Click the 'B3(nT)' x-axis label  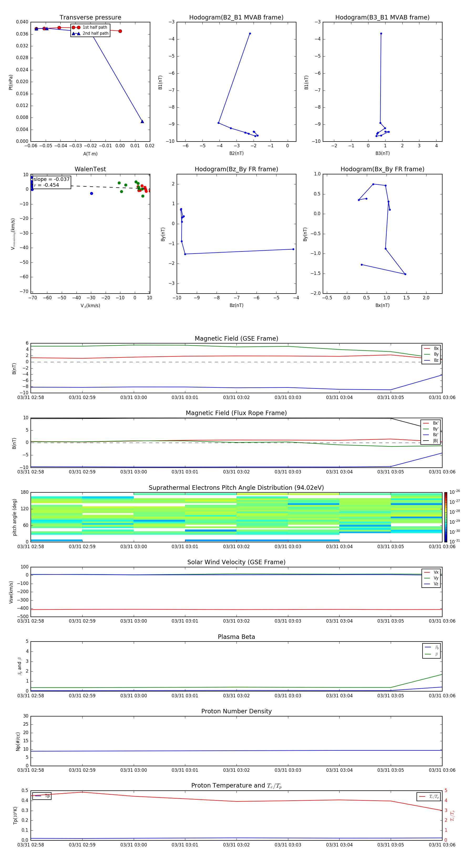382,154
